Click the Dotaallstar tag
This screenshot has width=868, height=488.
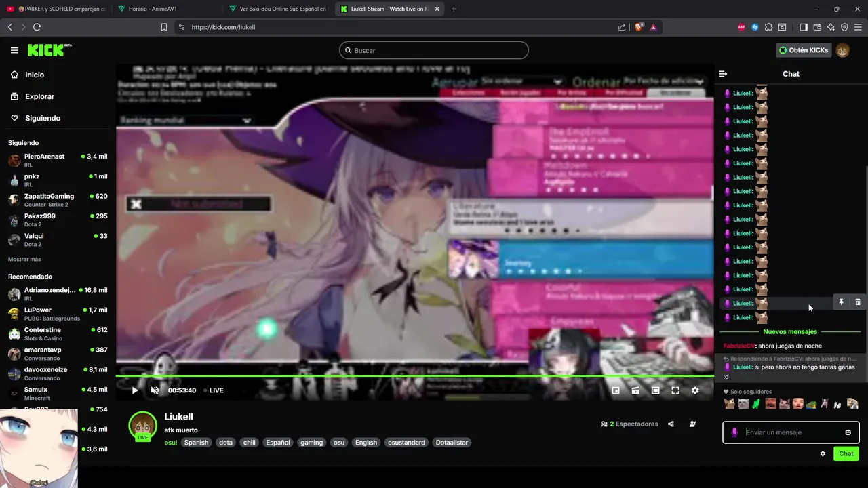pyautogui.click(x=452, y=443)
